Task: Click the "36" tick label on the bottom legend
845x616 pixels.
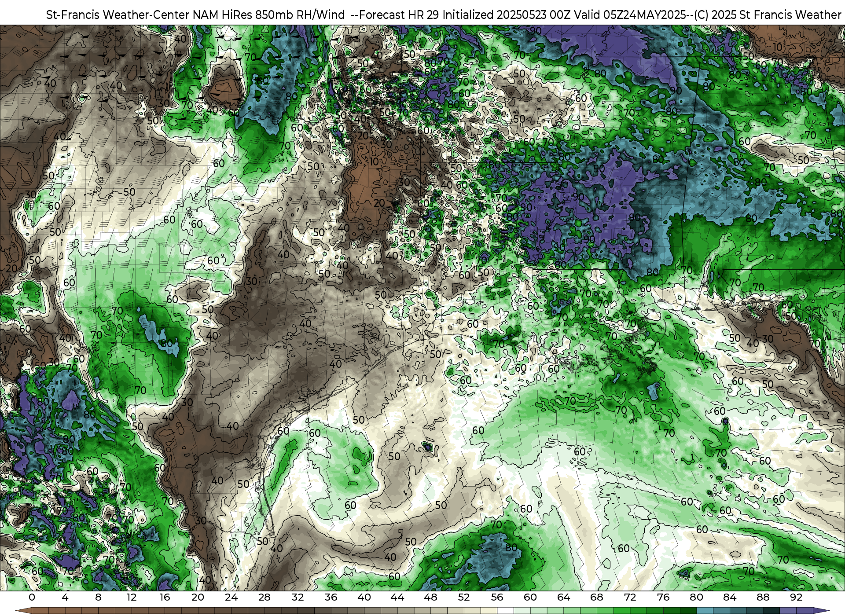Action: [x=331, y=597]
